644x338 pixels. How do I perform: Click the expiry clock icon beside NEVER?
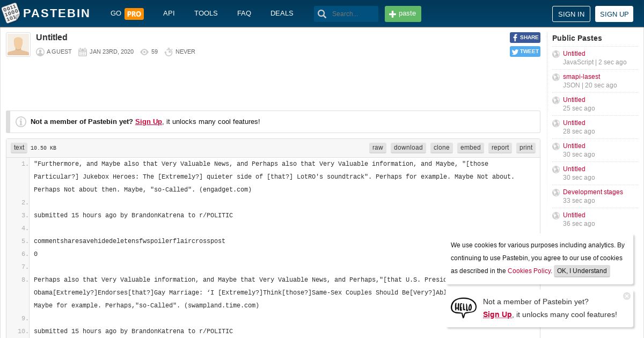[x=169, y=52]
